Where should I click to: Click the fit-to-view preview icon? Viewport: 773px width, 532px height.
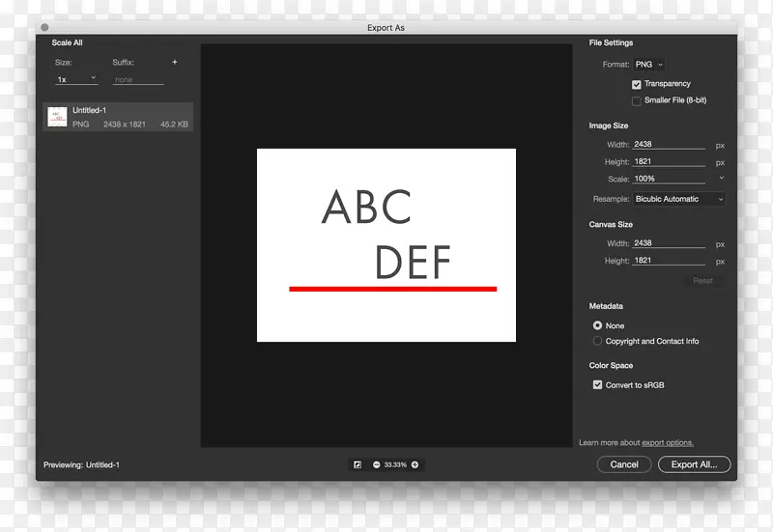point(358,464)
